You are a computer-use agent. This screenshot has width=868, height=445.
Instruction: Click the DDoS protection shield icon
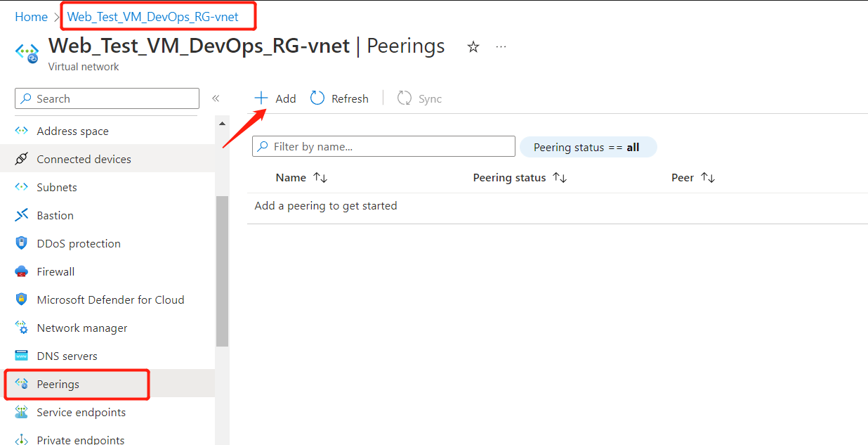(x=22, y=243)
